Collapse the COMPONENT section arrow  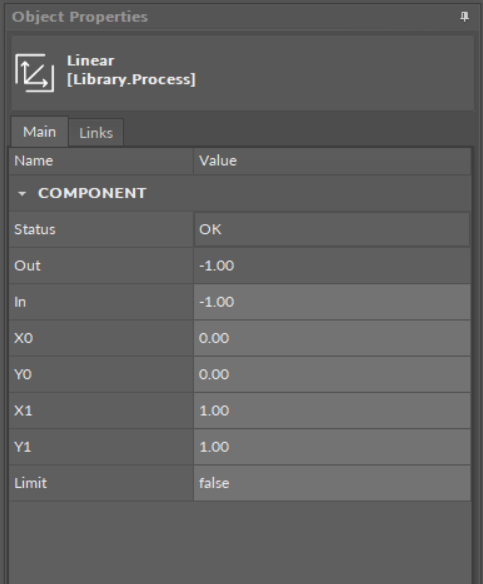pyautogui.click(x=22, y=194)
